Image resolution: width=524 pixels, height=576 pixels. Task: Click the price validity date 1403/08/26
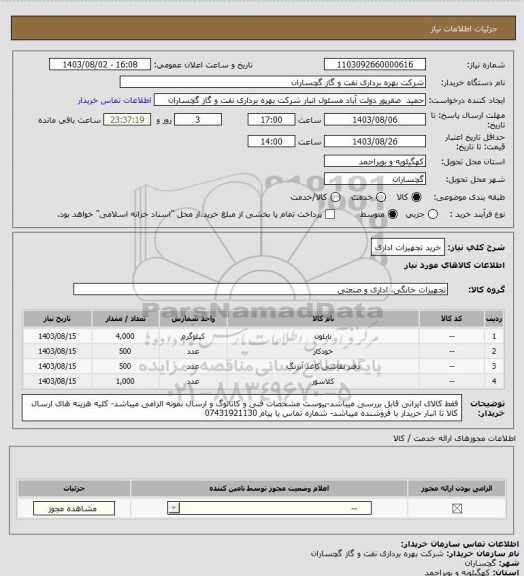[375, 141]
